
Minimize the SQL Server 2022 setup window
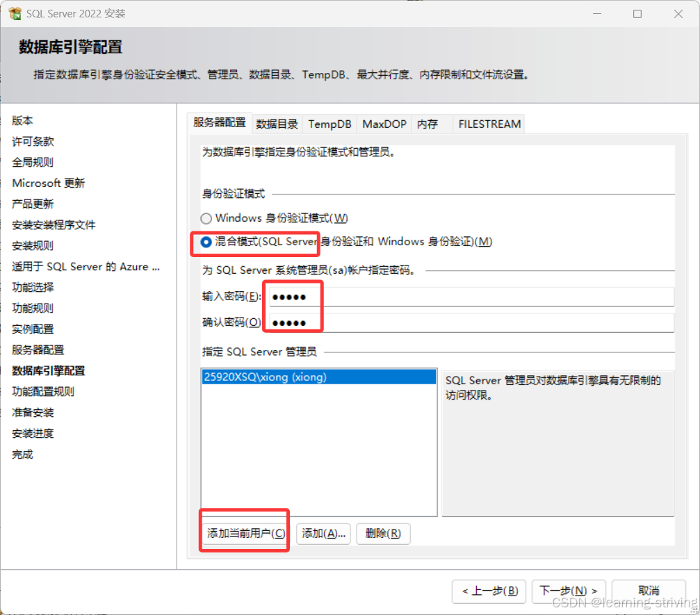[x=597, y=14]
